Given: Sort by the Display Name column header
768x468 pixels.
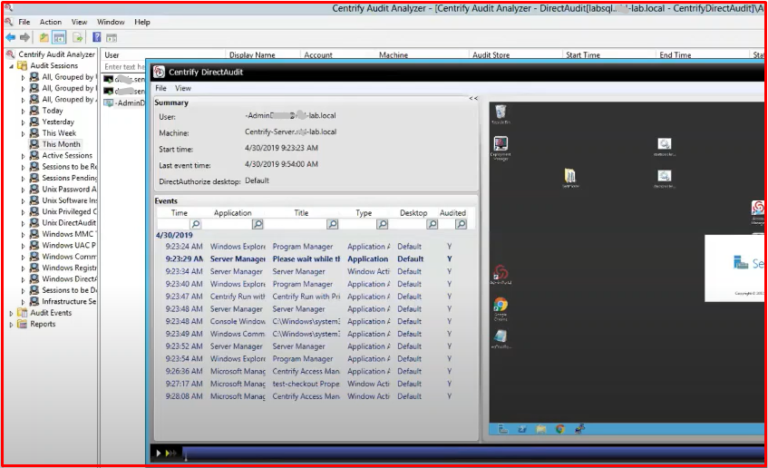Looking at the screenshot, I should pos(252,55).
